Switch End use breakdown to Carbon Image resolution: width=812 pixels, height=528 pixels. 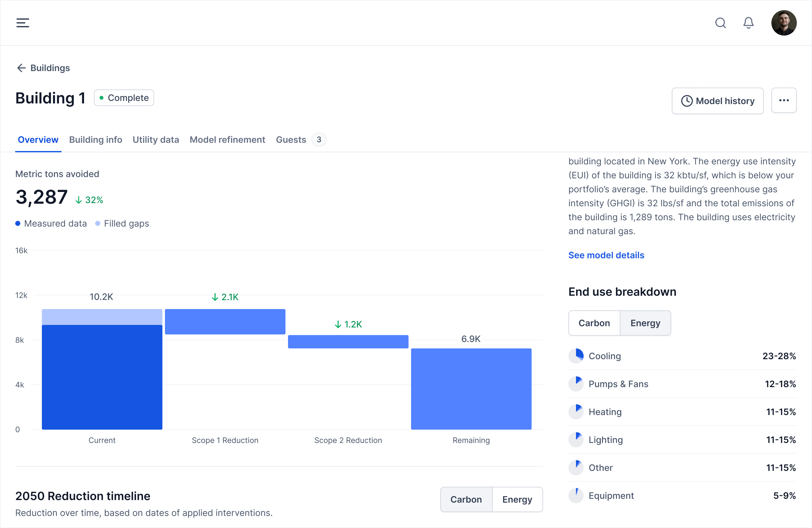pos(594,323)
